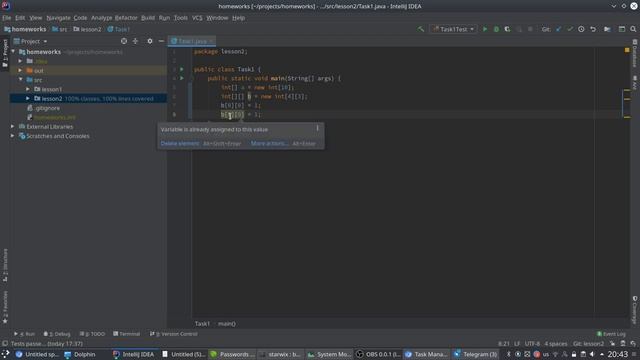The image size is (640, 360).
Task: Open the TODO tool window tab
Action: coord(92,334)
